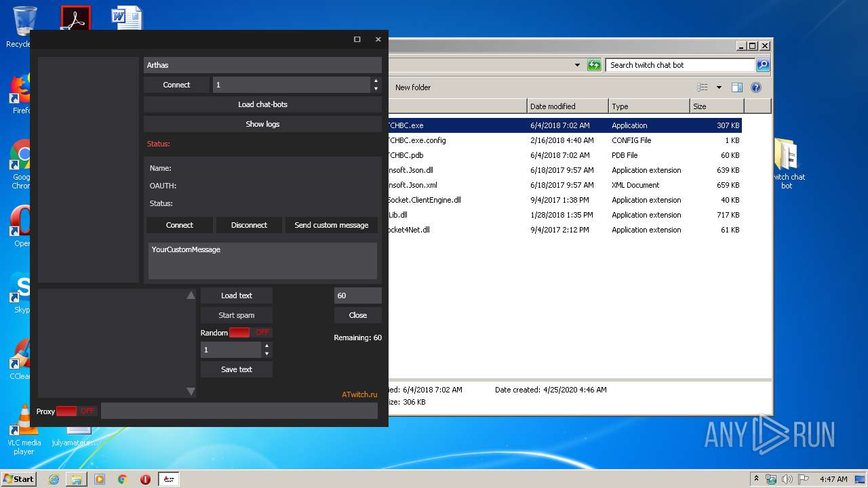This screenshot has width=868, height=488.
Task: Click the YourCustomMessage text box
Action: 262,261
